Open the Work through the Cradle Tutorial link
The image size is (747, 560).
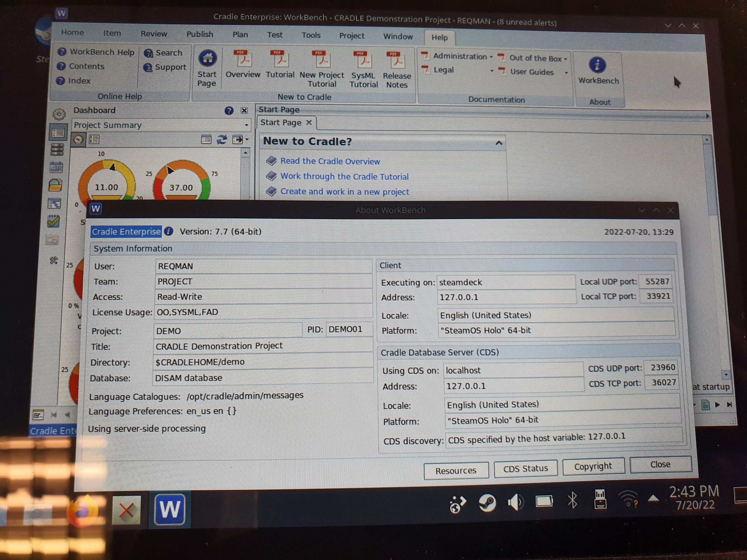[x=343, y=176]
